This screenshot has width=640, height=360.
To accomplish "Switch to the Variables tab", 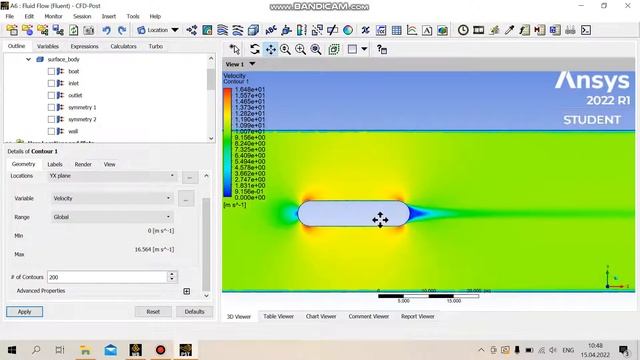I will [x=48, y=47].
